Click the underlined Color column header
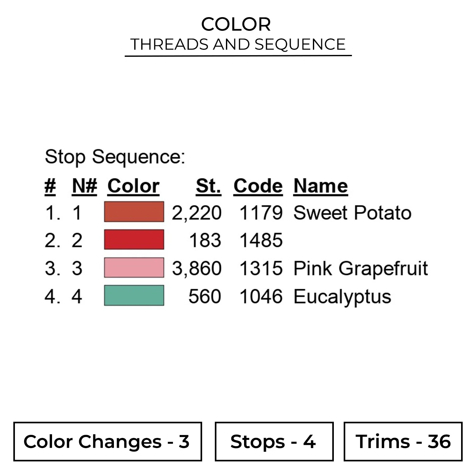This screenshot has height=476, width=476. [133, 186]
